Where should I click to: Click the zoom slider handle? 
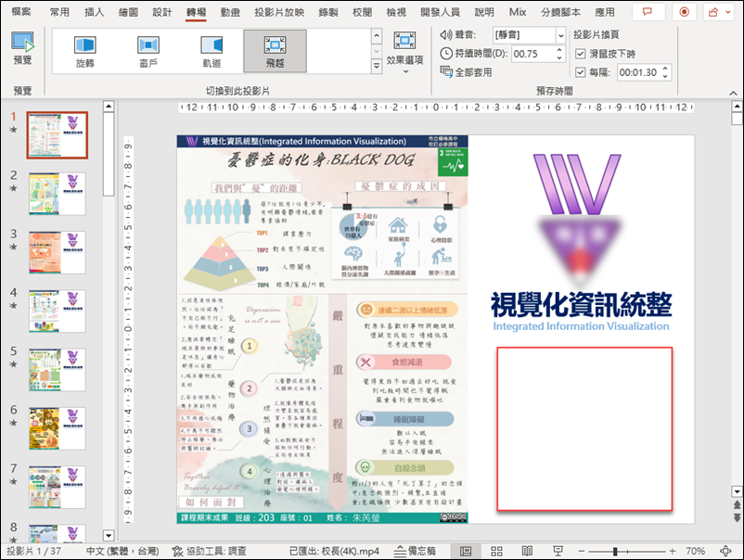(615, 551)
